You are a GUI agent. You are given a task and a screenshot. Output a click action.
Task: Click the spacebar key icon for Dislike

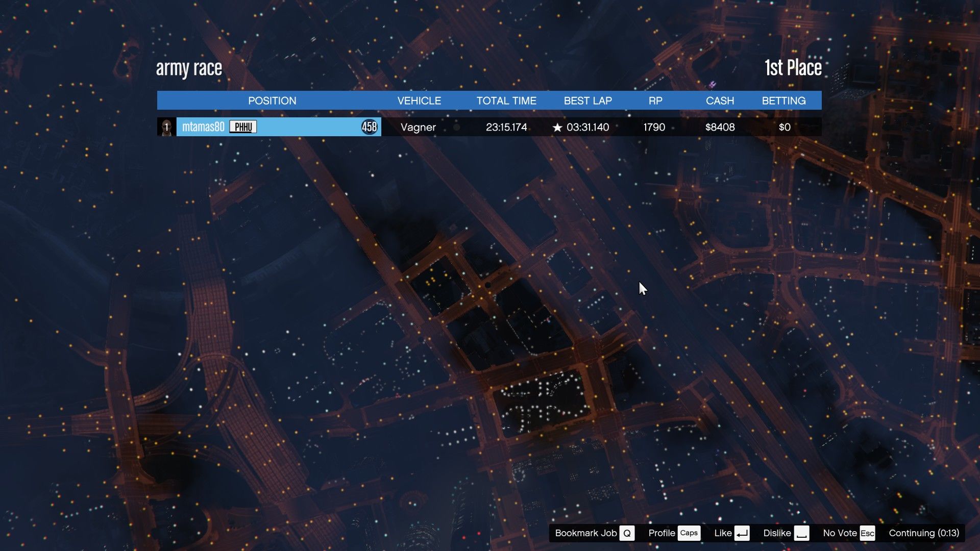[801, 533]
